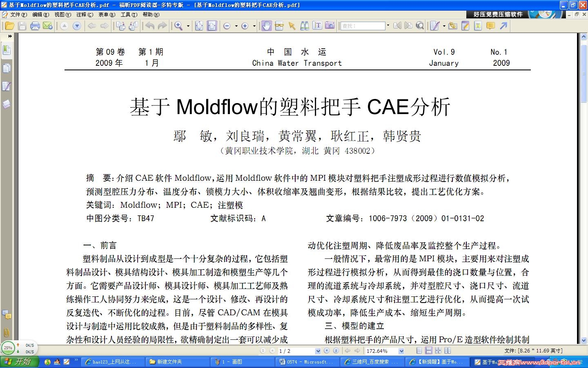Email the PDF using the envelope icon

[48, 26]
